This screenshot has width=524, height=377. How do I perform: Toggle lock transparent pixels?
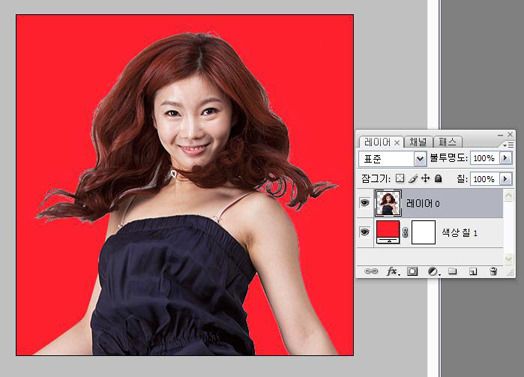coord(400,178)
